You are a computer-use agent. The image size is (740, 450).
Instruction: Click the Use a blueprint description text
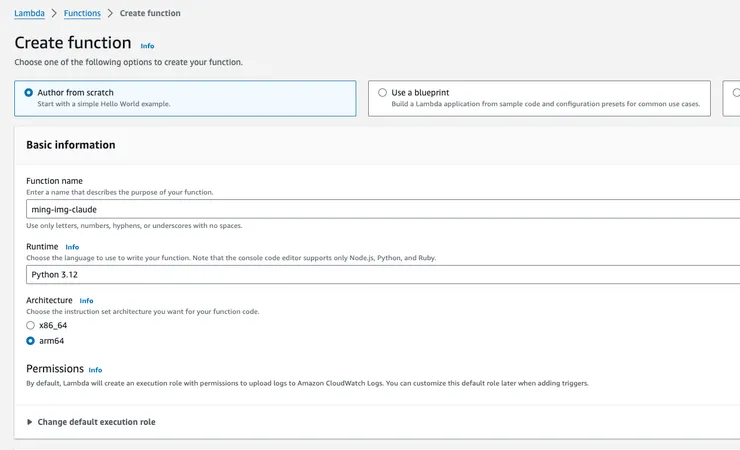545,104
